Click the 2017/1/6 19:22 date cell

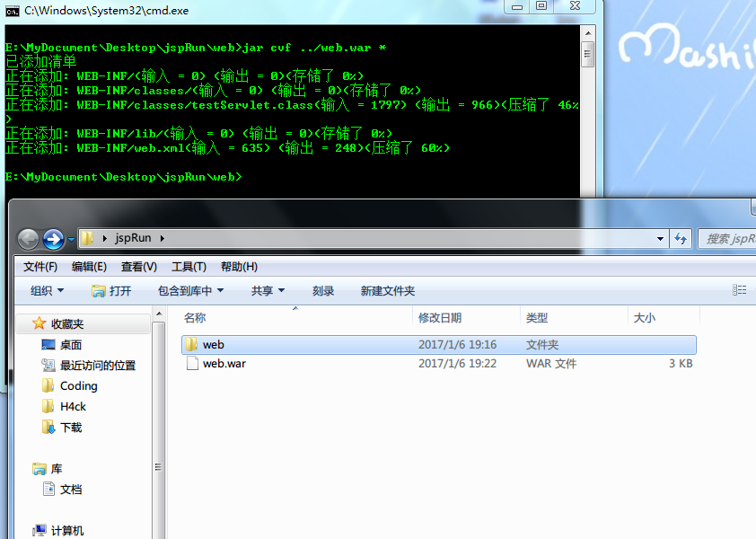(457, 363)
